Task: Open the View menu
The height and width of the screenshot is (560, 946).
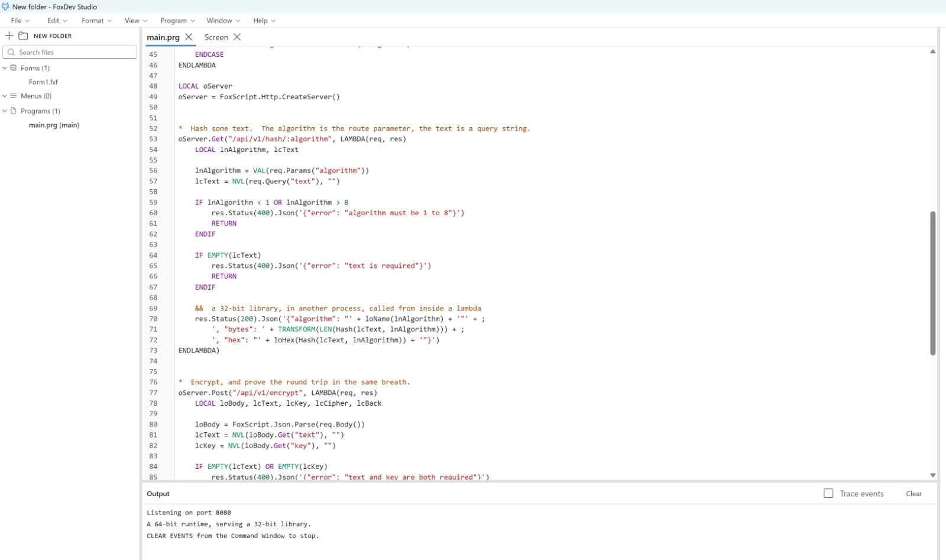Action: (136, 20)
